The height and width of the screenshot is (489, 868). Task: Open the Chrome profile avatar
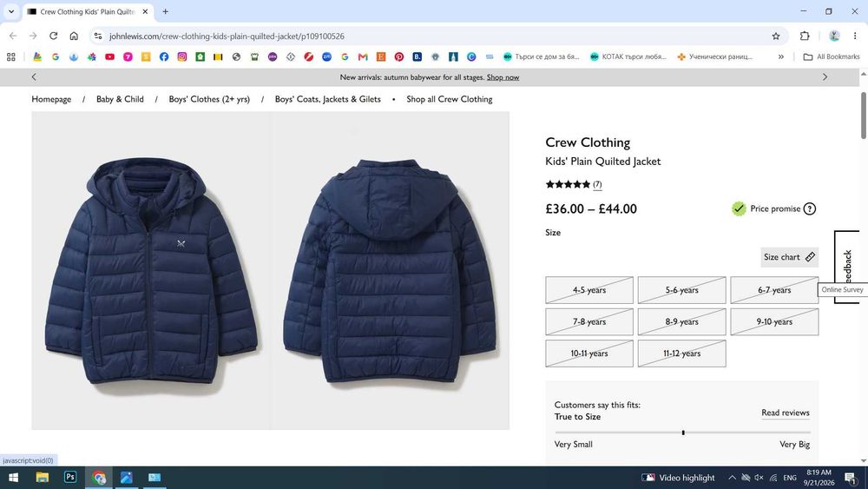834,36
